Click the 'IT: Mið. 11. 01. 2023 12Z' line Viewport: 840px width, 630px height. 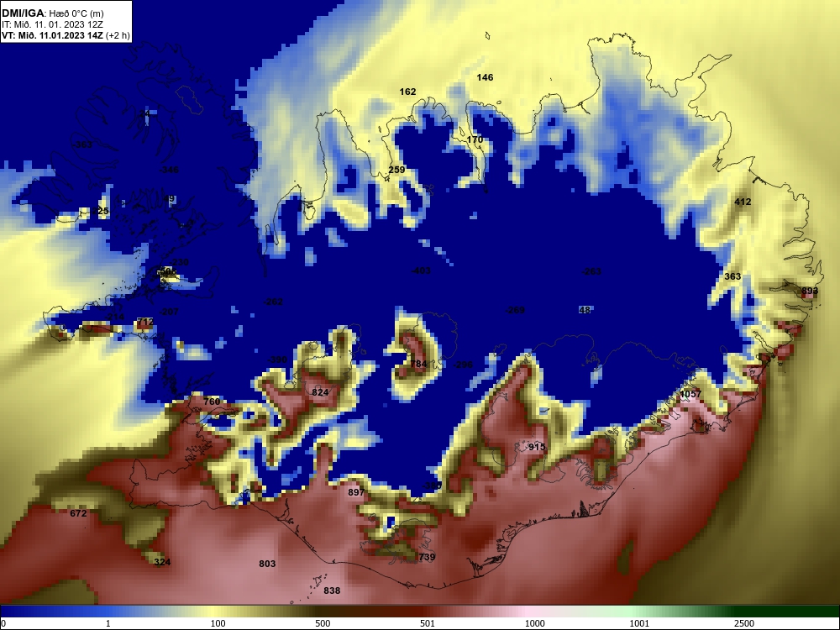(52, 24)
